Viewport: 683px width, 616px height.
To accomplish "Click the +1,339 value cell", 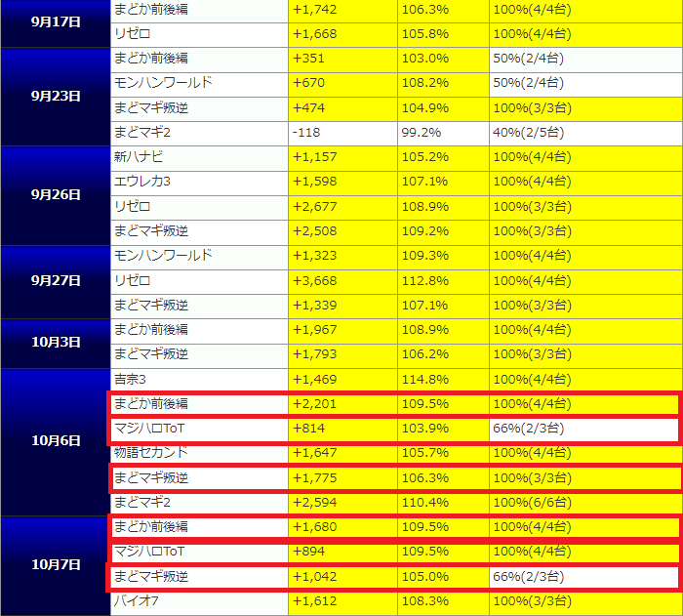I will [x=342, y=306].
